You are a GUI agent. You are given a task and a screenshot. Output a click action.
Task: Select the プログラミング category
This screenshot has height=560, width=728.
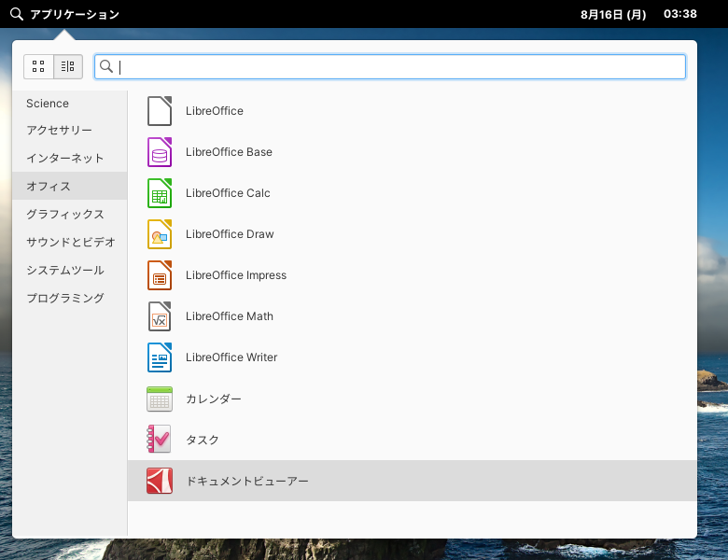pos(70,298)
